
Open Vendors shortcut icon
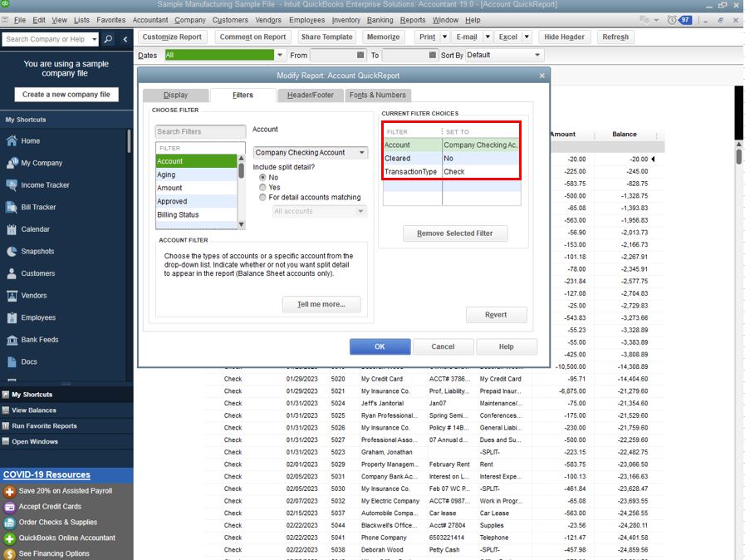point(12,296)
